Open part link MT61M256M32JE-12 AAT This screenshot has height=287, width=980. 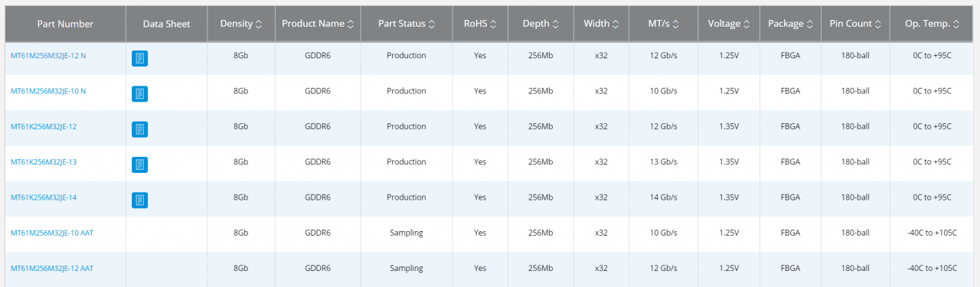pos(52,268)
